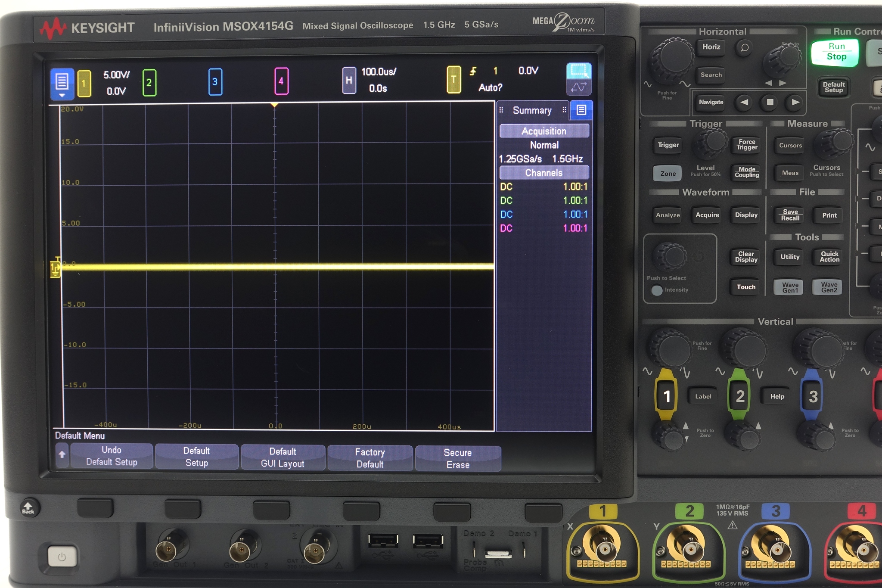Screen dimensions: 882x588
Task: Open the horizontal H settings badge
Action: point(349,80)
